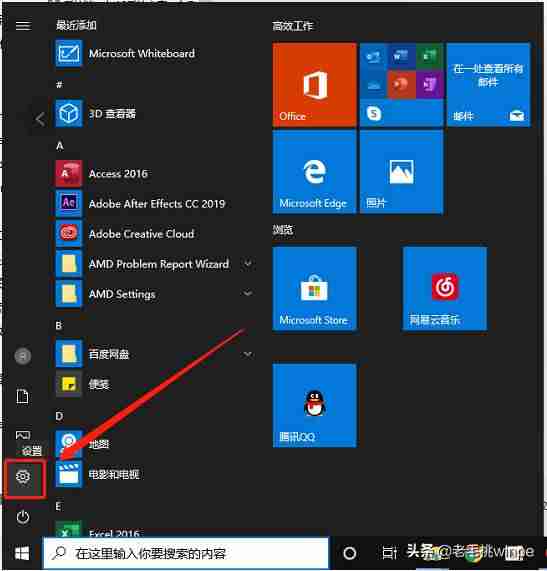Open the Documents icon in left rail
The height and width of the screenshot is (571, 547).
[23, 396]
